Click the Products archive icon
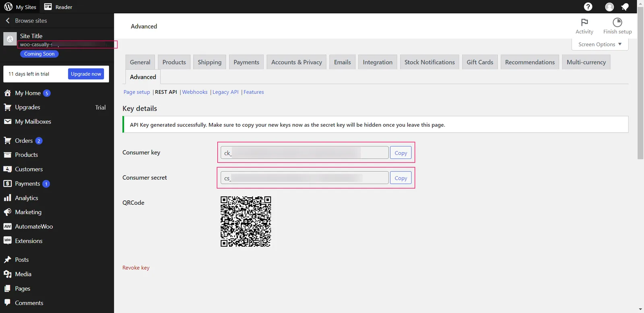The image size is (644, 313). (x=7, y=155)
